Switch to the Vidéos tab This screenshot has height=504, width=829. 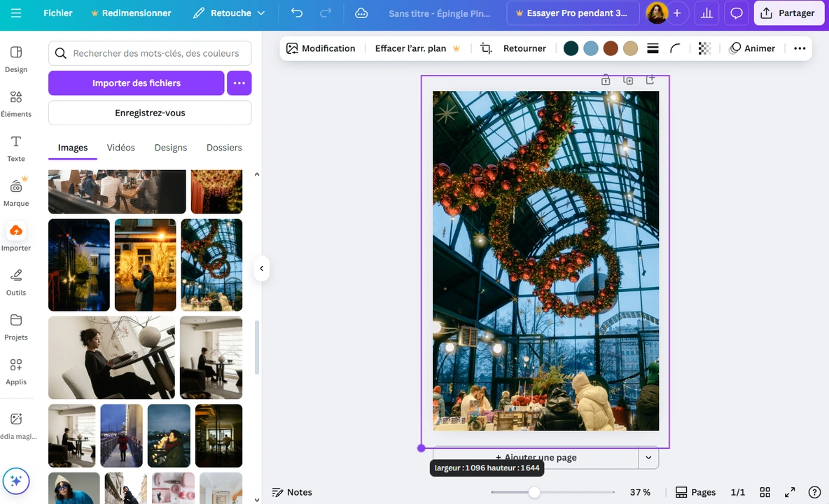point(120,148)
